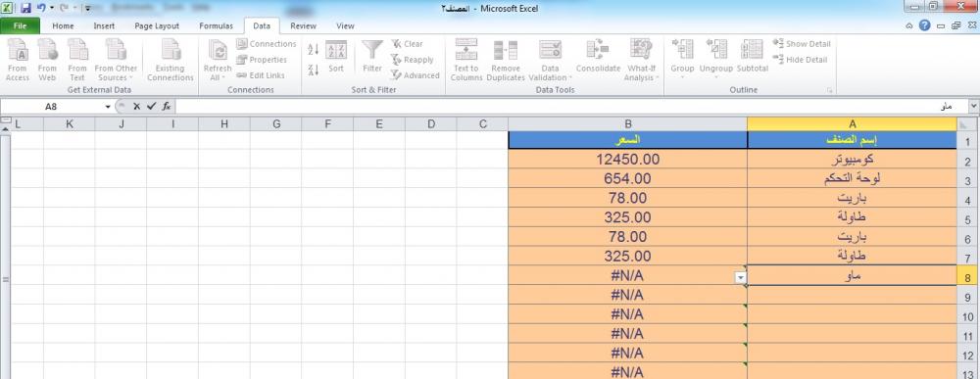980x379 pixels.
Task: Switch to the Page Layout tab
Action: click(x=157, y=26)
